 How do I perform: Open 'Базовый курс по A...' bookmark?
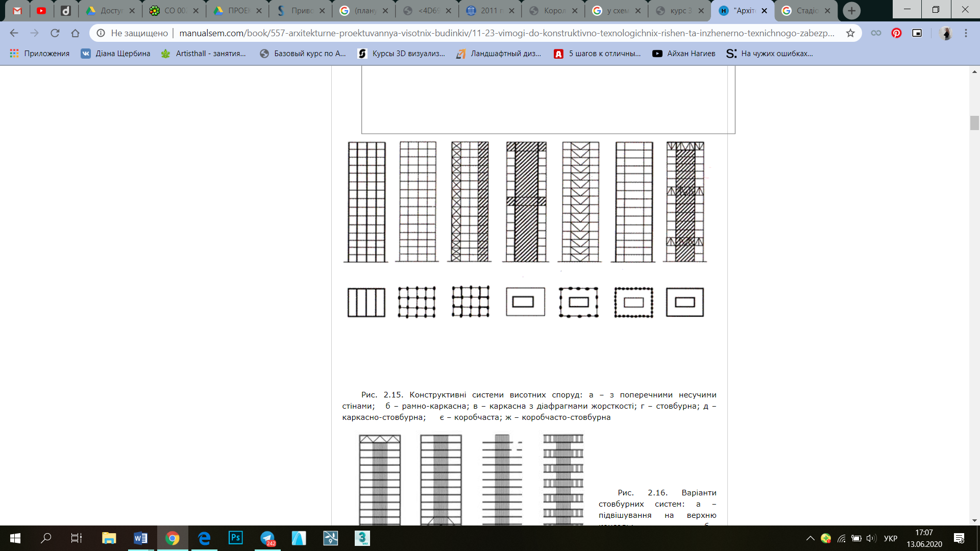tap(303, 54)
